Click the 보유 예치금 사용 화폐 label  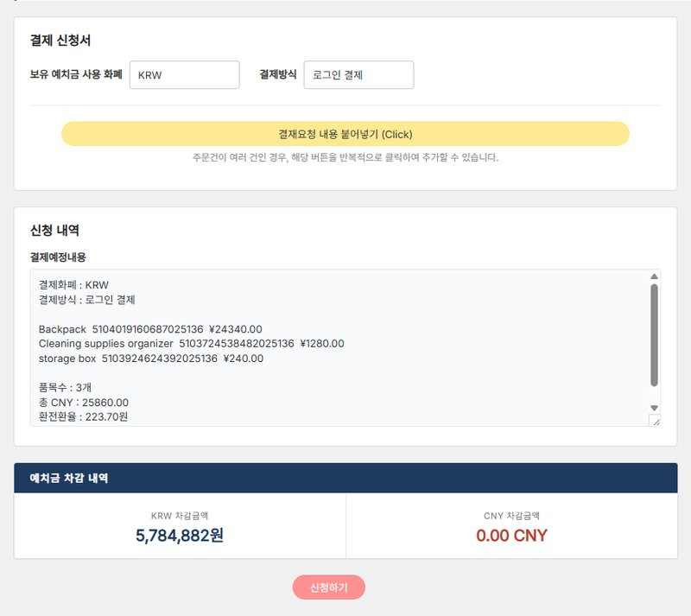(76, 75)
